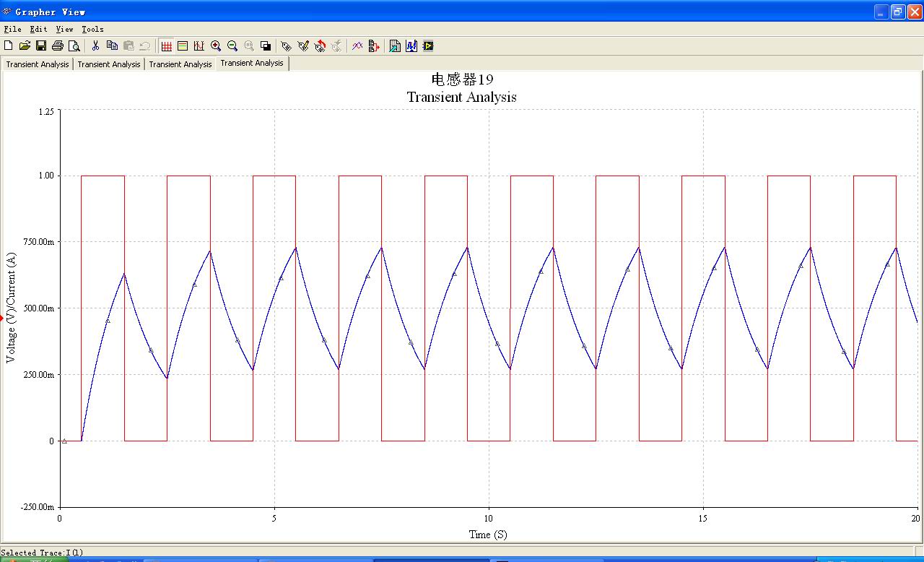Click the Undo arrow icon
Viewport: 924px width, 562px height.
click(x=145, y=46)
